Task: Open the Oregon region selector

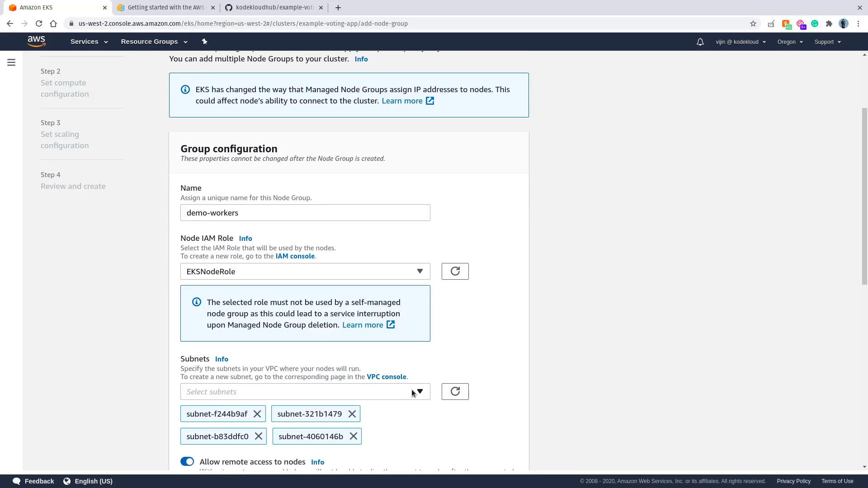Action: click(790, 42)
